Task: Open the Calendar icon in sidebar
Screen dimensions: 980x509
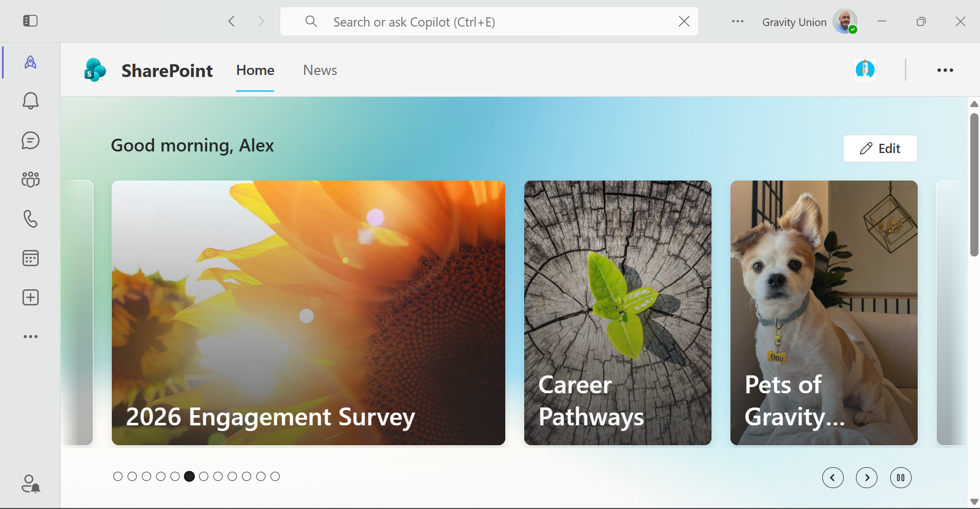Action: click(x=31, y=258)
